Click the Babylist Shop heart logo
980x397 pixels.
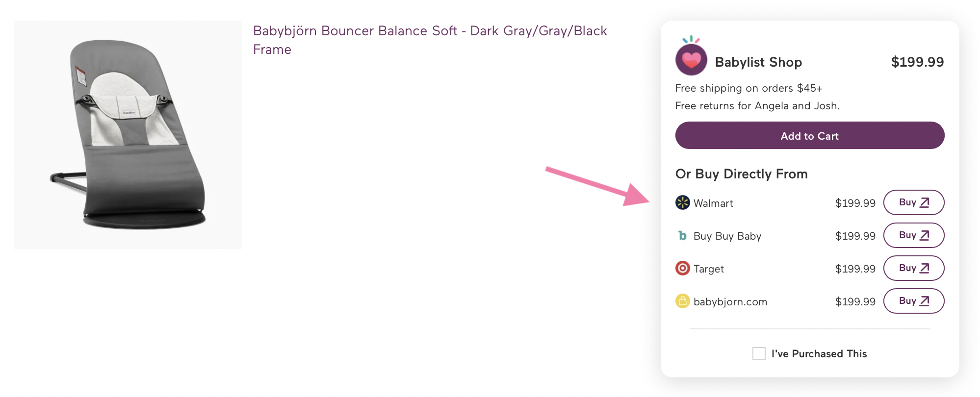point(691,60)
